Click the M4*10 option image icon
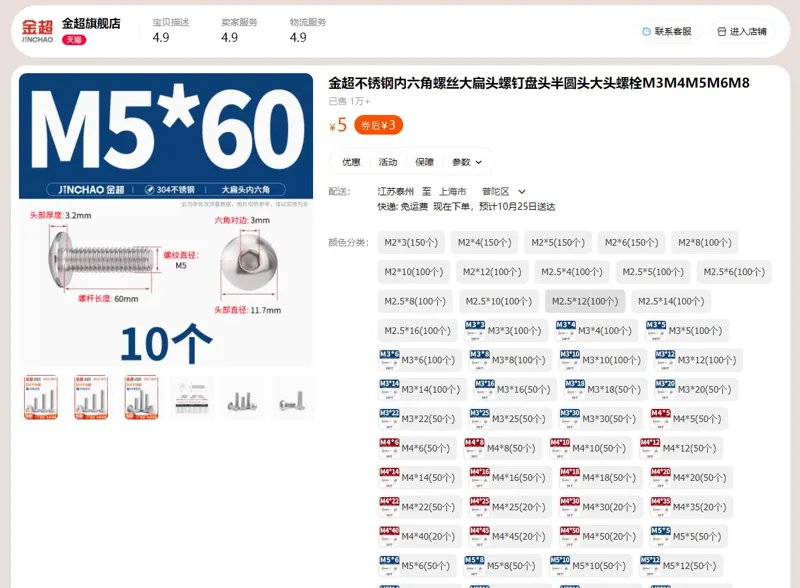 [560, 449]
